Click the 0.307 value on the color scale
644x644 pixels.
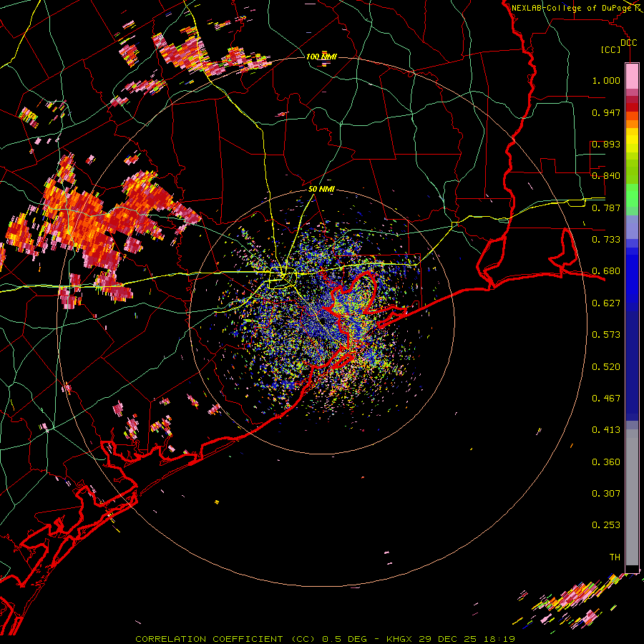606,494
